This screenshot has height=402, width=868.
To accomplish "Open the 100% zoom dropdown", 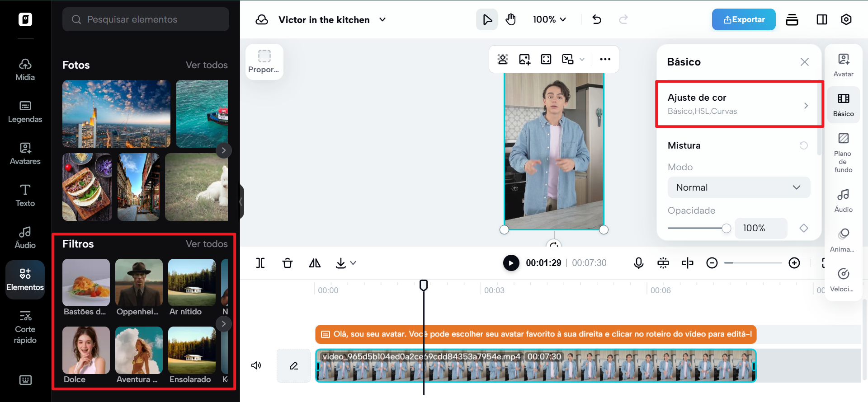I will 549,19.
